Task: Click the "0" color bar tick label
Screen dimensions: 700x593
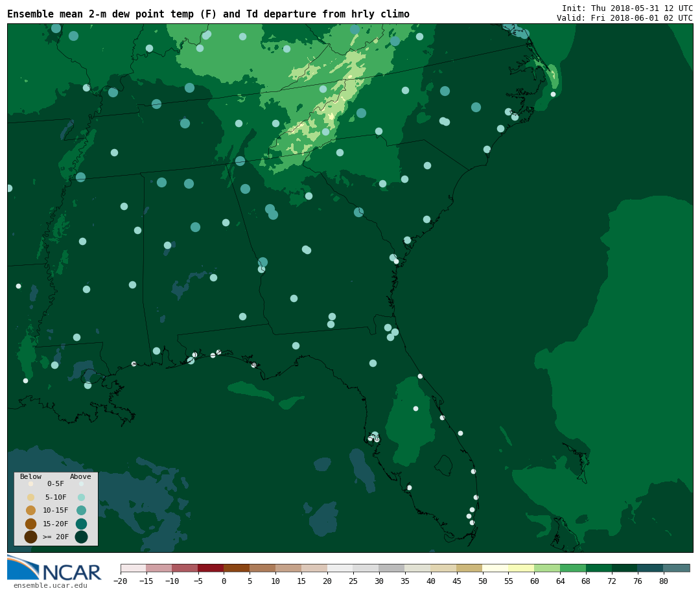Action: [x=224, y=581]
